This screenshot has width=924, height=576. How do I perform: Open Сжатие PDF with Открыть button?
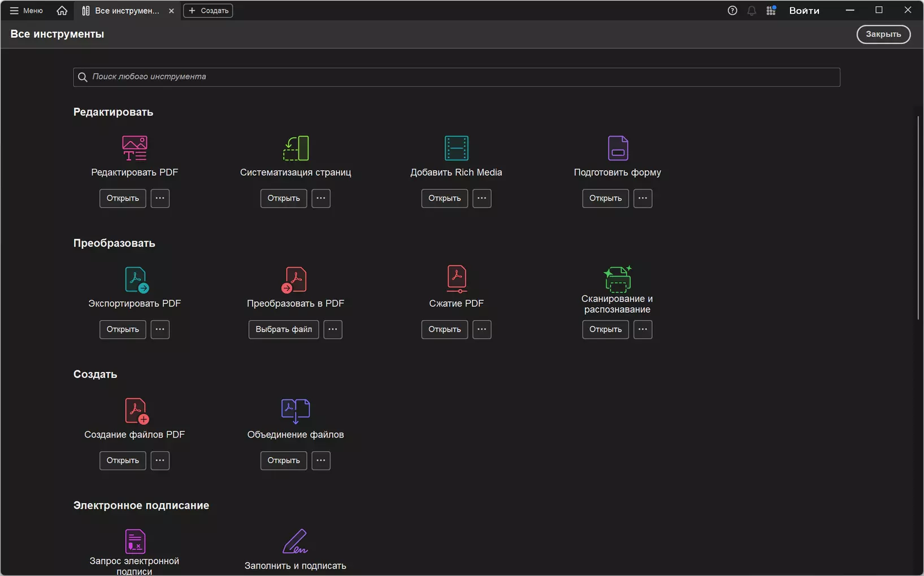(x=445, y=329)
